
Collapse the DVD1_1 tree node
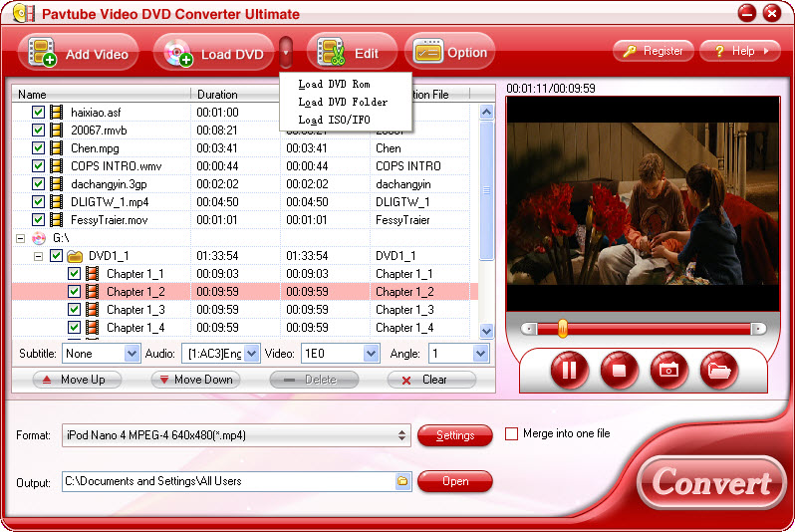pos(38,256)
